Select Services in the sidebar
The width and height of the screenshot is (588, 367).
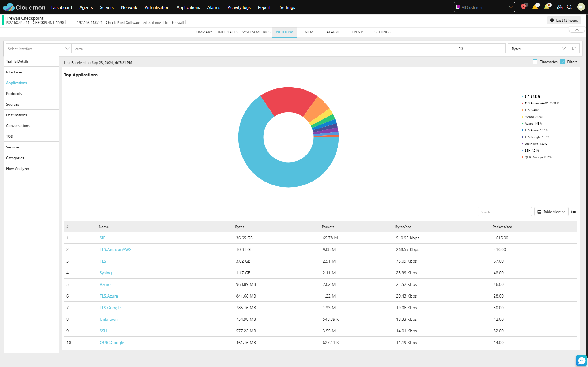tap(31, 147)
